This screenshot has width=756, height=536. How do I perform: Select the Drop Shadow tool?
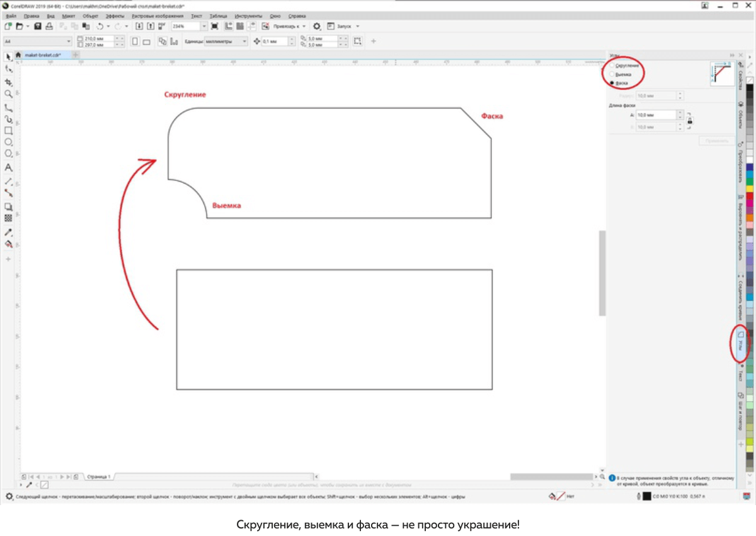click(x=8, y=206)
